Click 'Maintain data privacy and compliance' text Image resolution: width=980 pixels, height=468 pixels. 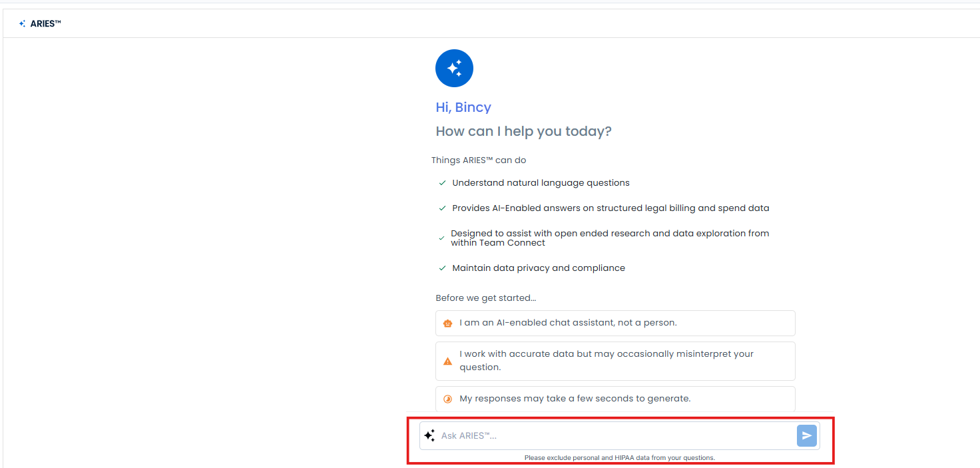pyautogui.click(x=539, y=268)
